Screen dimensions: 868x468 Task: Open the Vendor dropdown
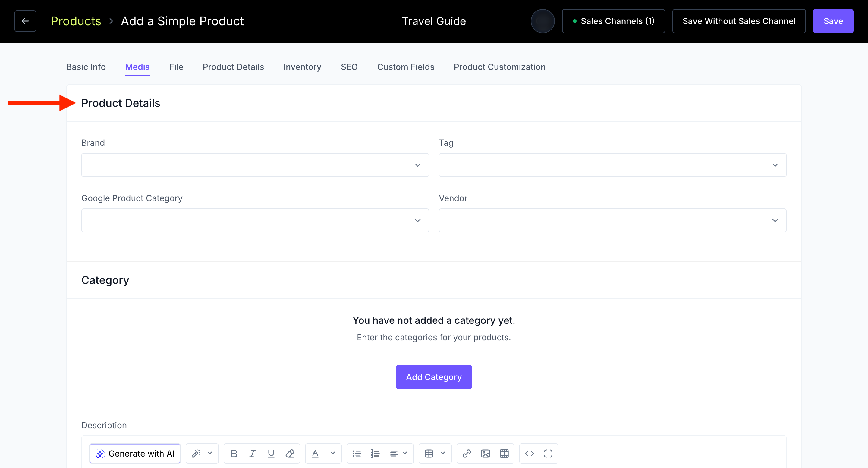tap(613, 220)
